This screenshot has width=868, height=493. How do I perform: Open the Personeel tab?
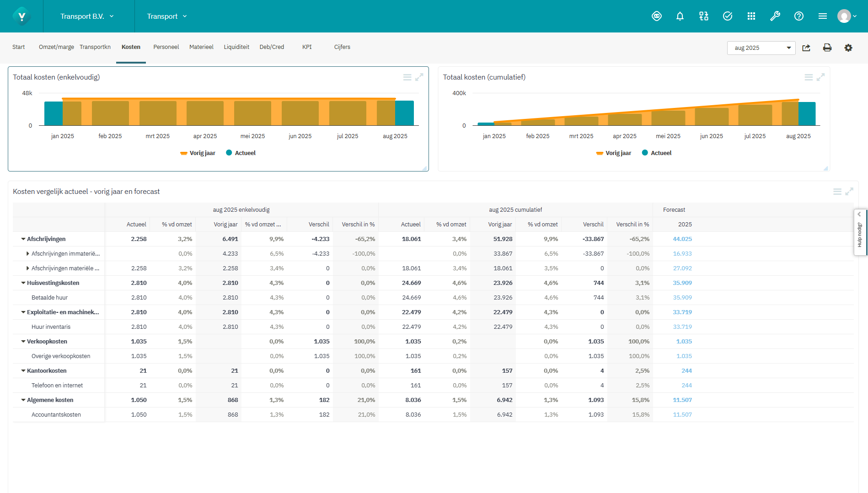[166, 47]
